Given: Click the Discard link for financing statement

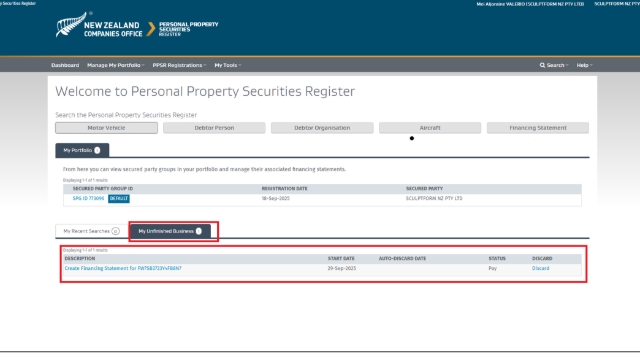Looking at the screenshot, I should point(540,268).
